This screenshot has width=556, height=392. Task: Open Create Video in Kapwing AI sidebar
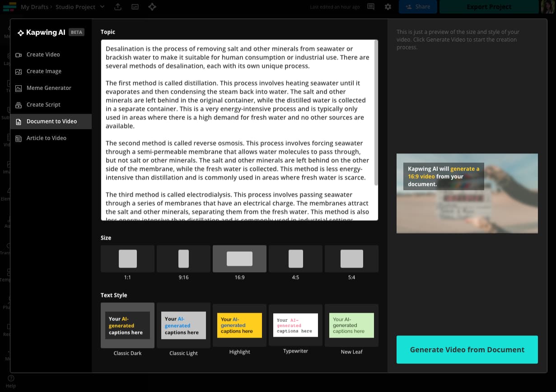51,55
